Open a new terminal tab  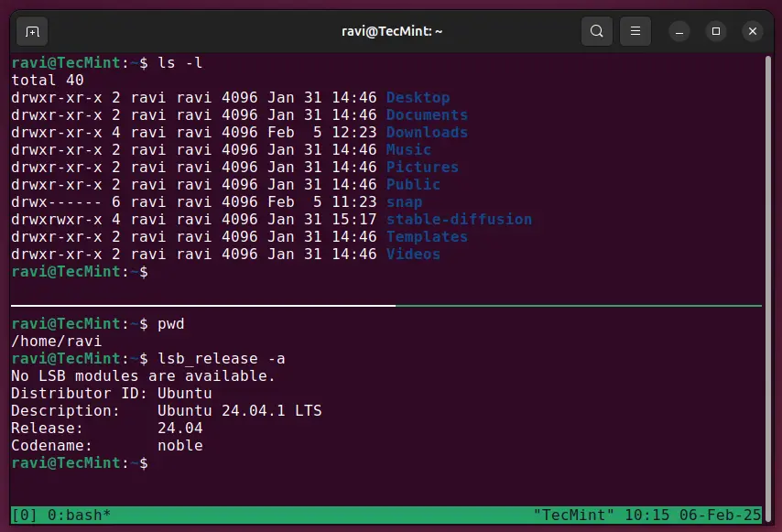(x=32, y=31)
